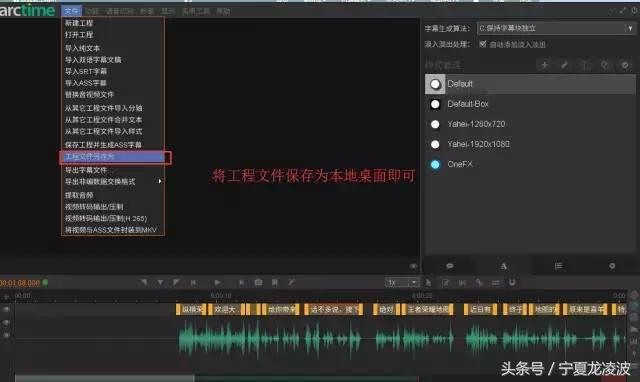Viewport: 640px width, 382px height.
Task: Select subtitle block 欢迎大
Action: 226,309
